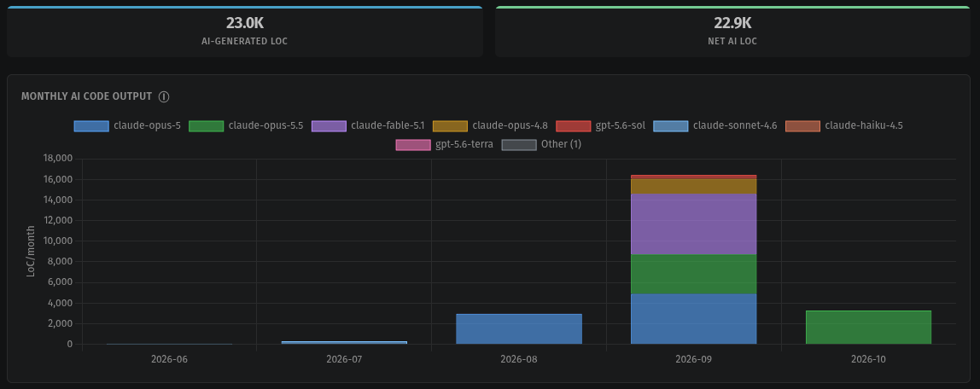
Task: Toggle claude-haiku-4.5 legend swatch
Action: tap(802, 126)
